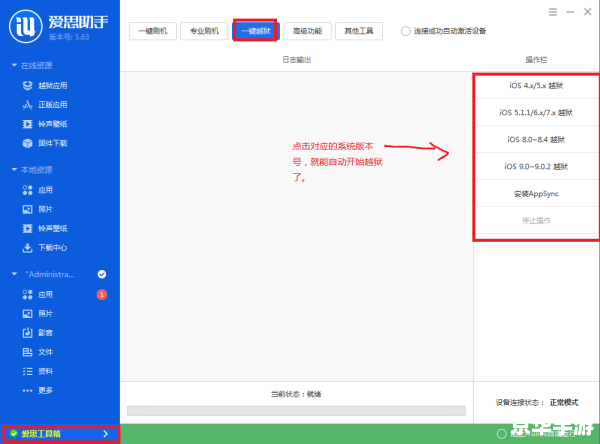Open 爱思工具箱 toolbox bar

click(x=60, y=434)
